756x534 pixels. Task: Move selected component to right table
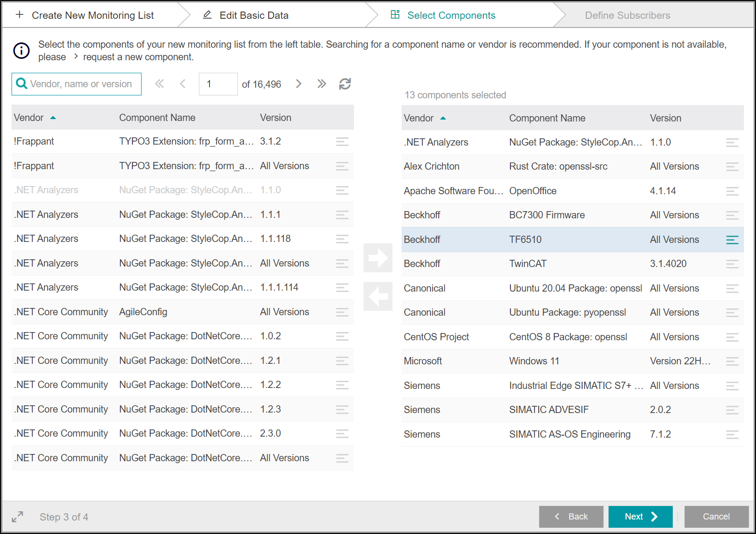(378, 258)
